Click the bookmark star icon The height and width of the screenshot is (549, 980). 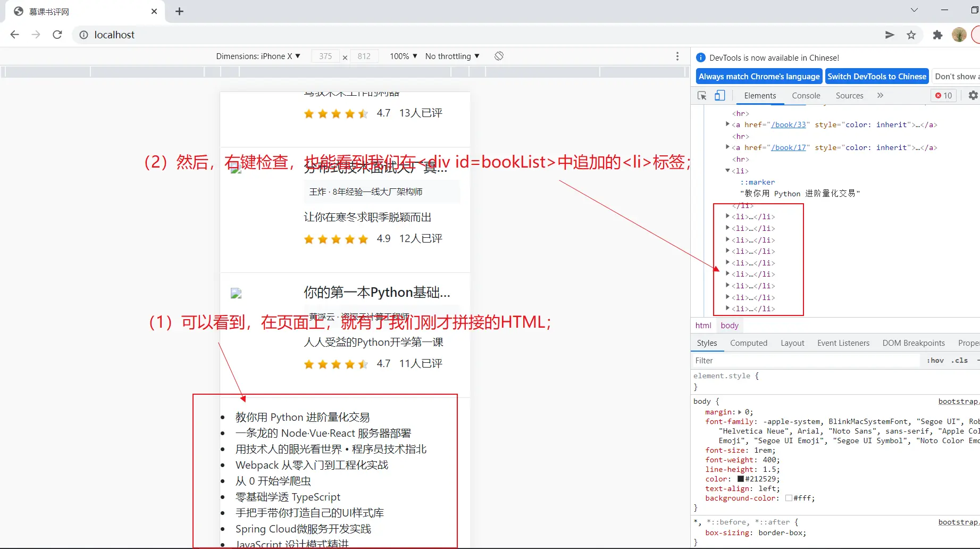(x=911, y=35)
